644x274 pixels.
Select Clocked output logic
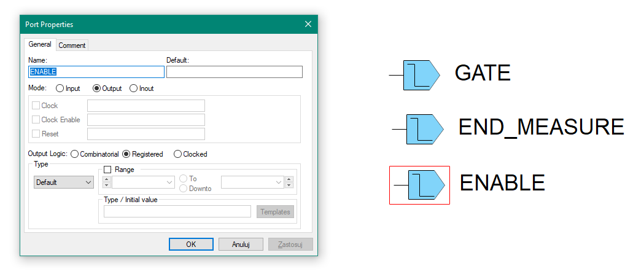(x=178, y=154)
